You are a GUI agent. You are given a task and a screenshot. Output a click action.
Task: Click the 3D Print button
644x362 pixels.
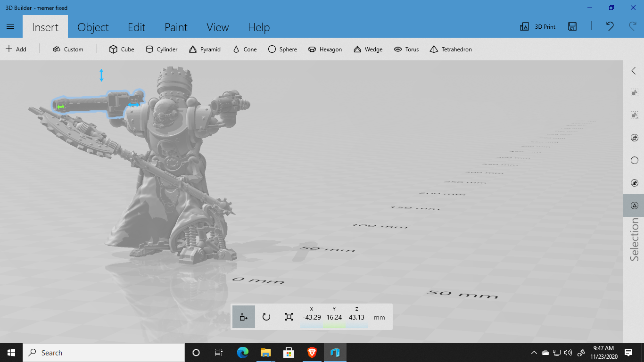coord(537,27)
